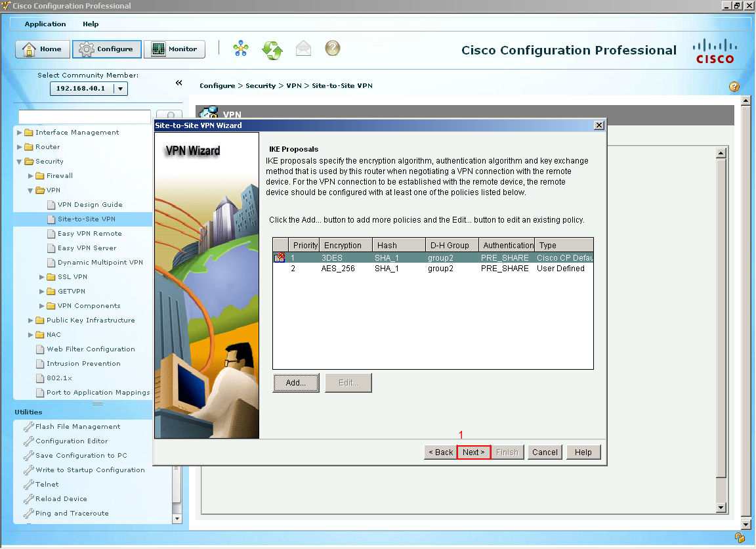Open the community member dropdown 192.168.40.1

pyautogui.click(x=121, y=89)
